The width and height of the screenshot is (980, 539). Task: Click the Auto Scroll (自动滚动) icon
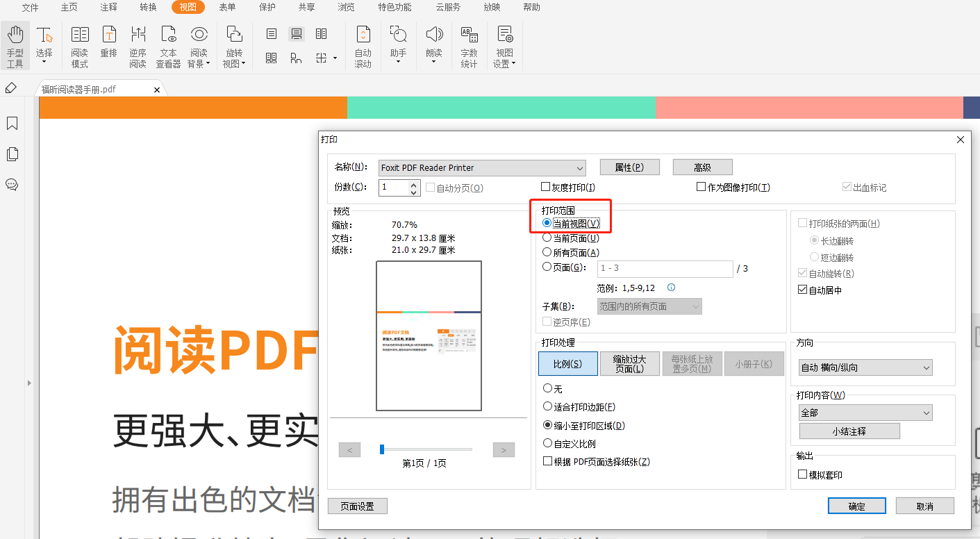coord(363,46)
